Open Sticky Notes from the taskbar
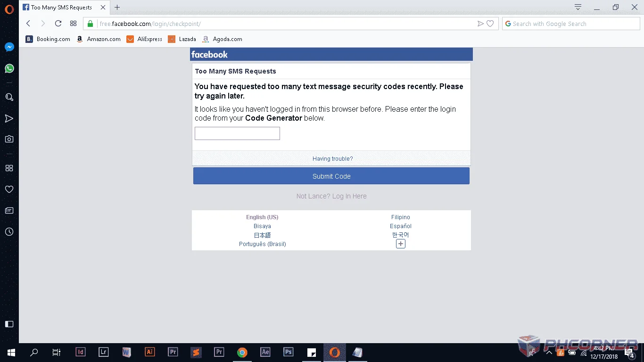The image size is (644, 362). [x=311, y=352]
